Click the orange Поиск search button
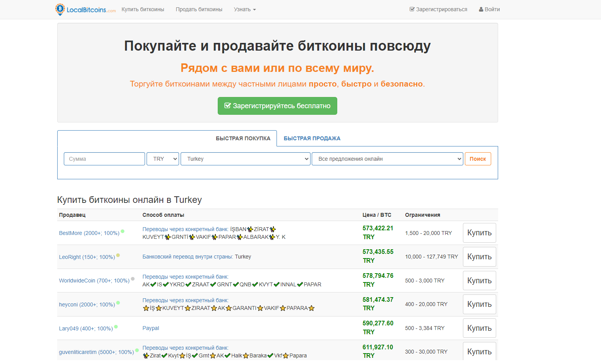 click(x=478, y=159)
